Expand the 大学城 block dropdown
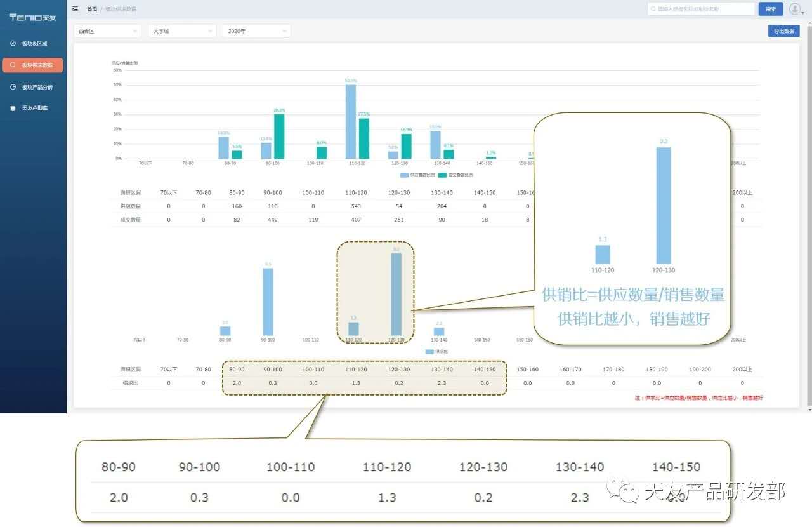Image resolution: width=812 pixels, height=527 pixels. (x=181, y=31)
